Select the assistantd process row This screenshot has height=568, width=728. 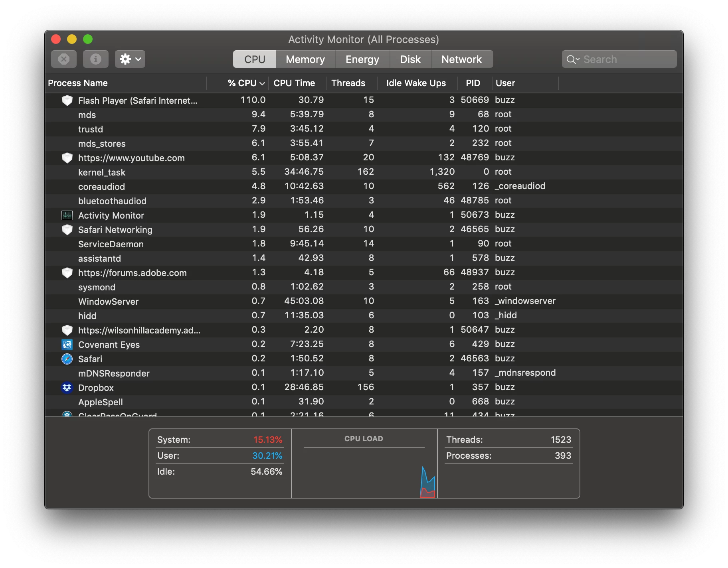point(364,258)
